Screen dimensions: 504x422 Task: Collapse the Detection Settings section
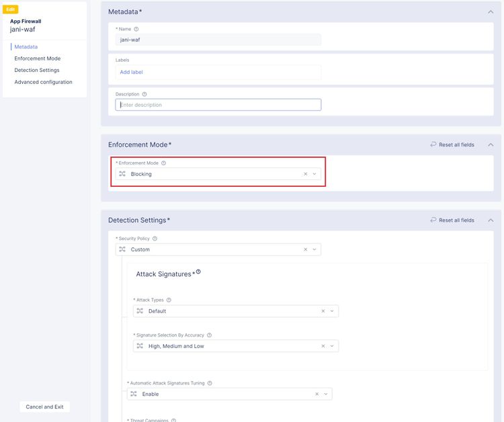point(491,220)
